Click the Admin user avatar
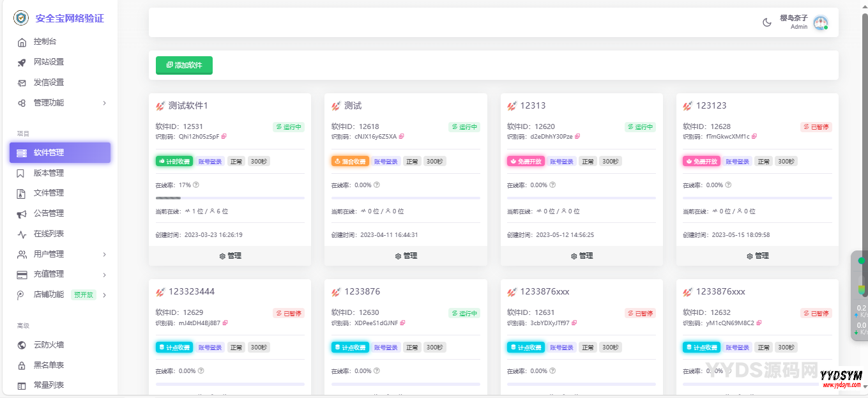This screenshot has height=398, width=868. click(x=820, y=23)
